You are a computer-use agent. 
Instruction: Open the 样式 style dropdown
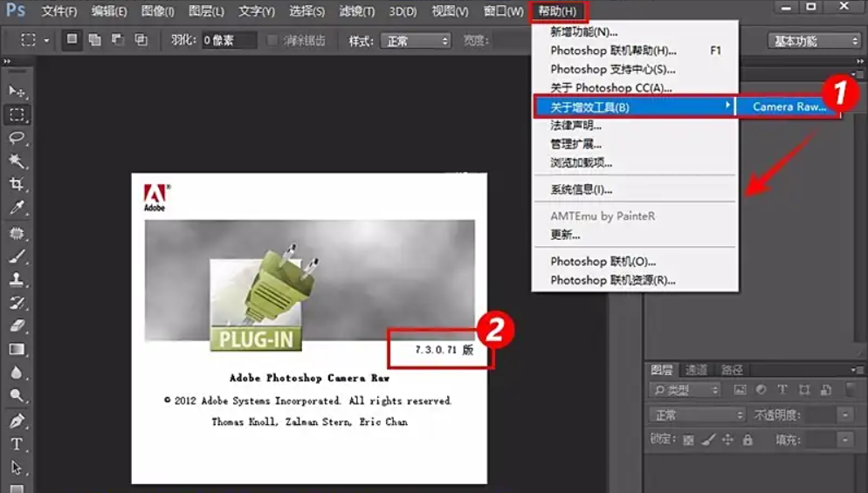[417, 41]
